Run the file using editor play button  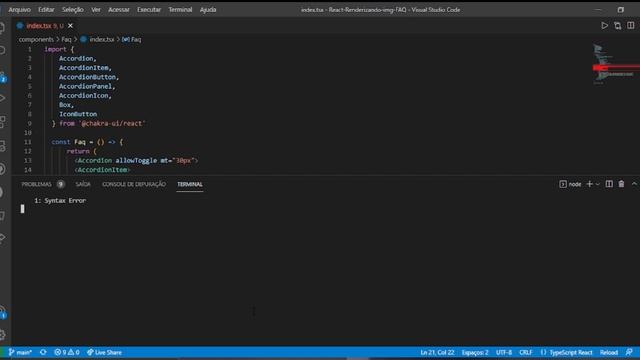[604, 26]
